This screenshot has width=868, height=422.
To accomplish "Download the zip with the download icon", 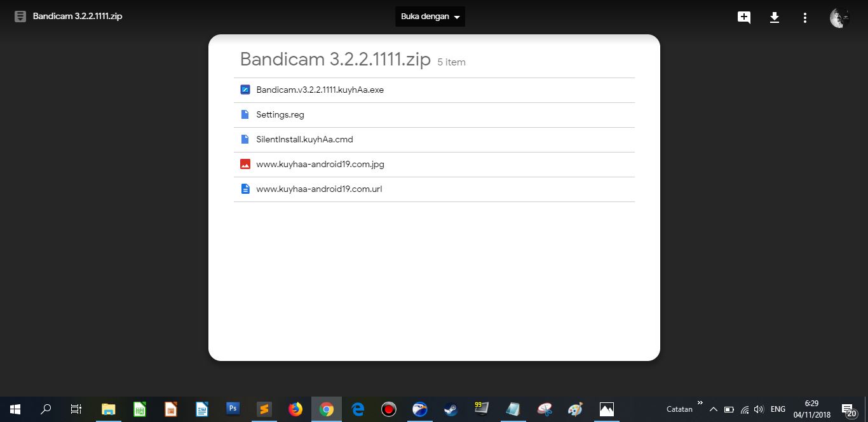I will pos(775,17).
